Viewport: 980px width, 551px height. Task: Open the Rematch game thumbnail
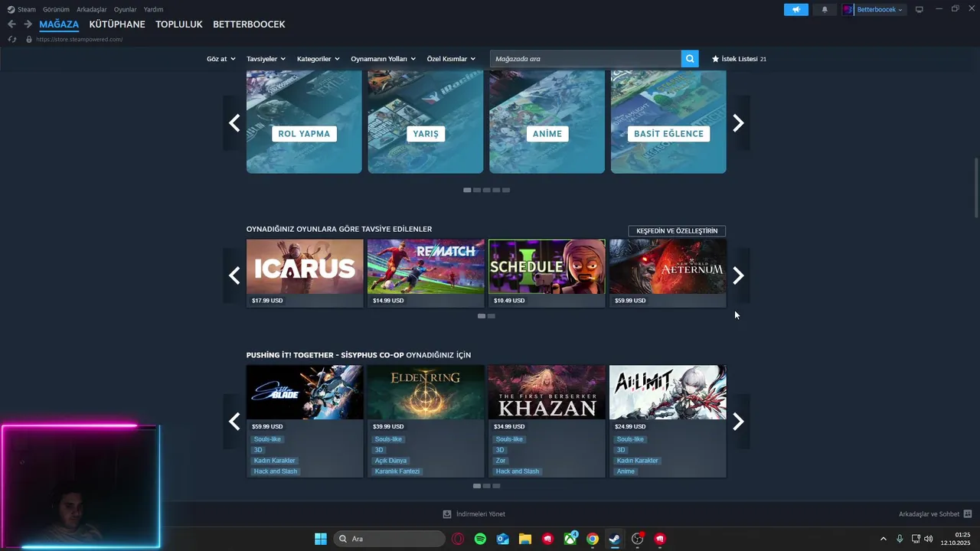[426, 266]
